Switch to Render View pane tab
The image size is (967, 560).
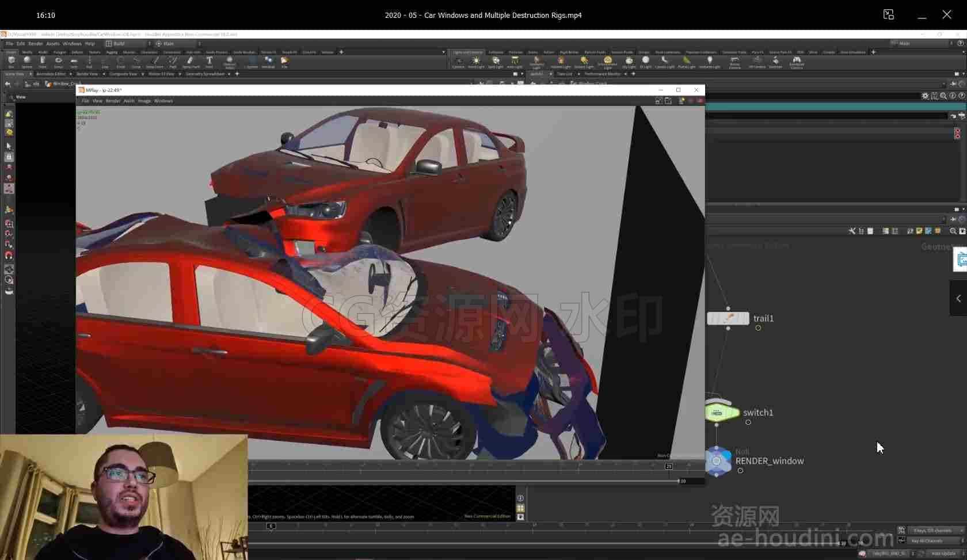click(x=87, y=74)
